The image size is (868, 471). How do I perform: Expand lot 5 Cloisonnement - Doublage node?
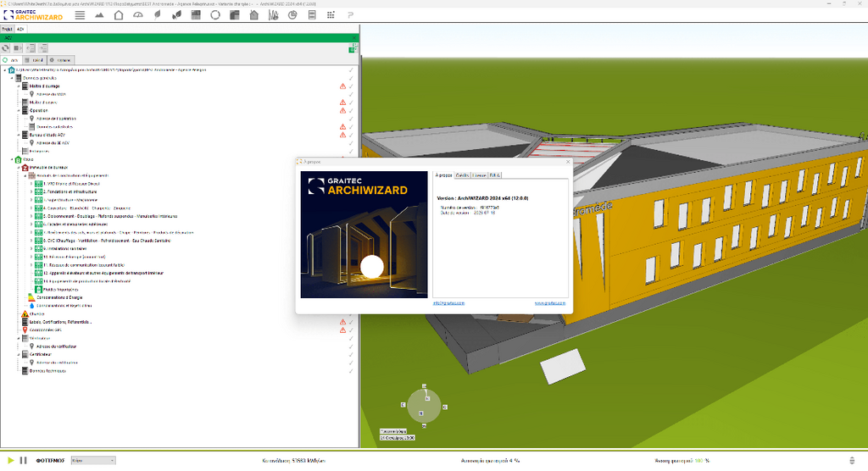31,216
